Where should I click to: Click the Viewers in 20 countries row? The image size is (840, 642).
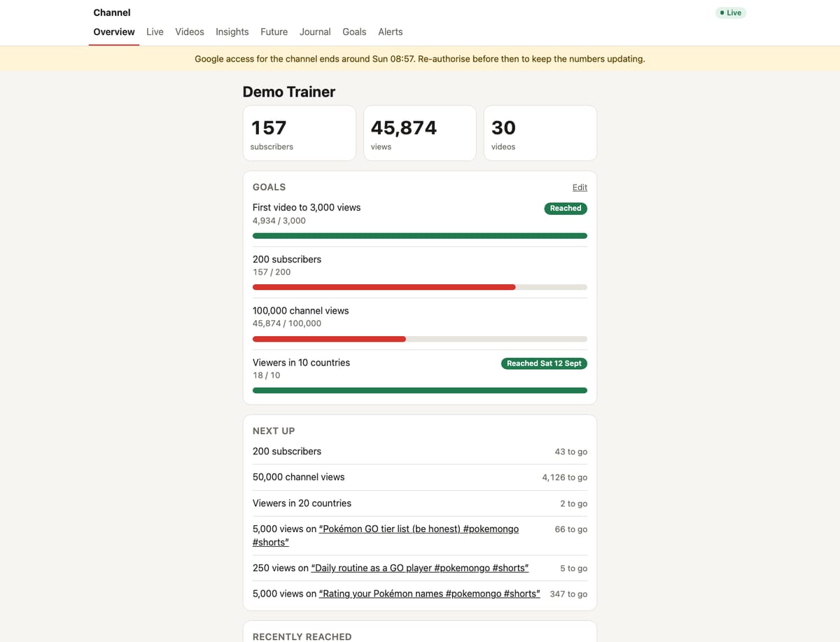coord(420,503)
